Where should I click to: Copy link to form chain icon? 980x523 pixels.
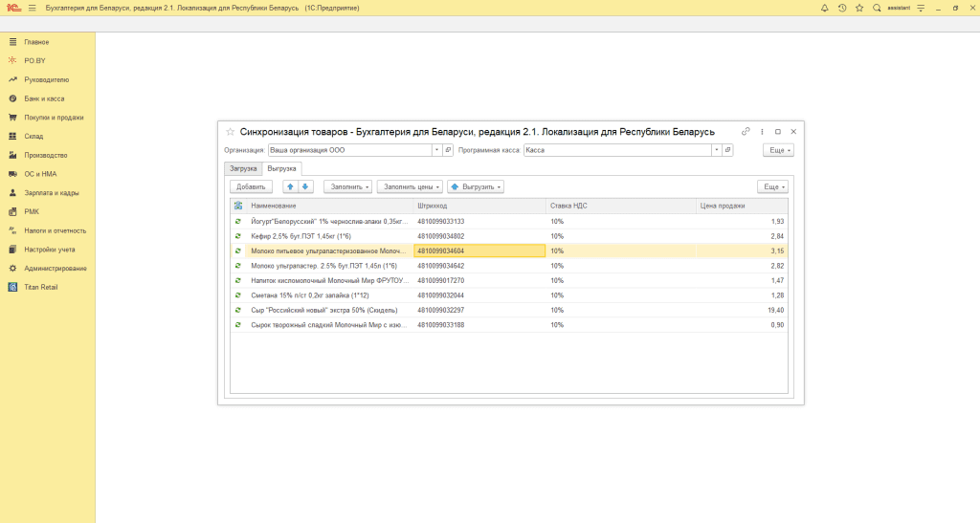pos(746,132)
